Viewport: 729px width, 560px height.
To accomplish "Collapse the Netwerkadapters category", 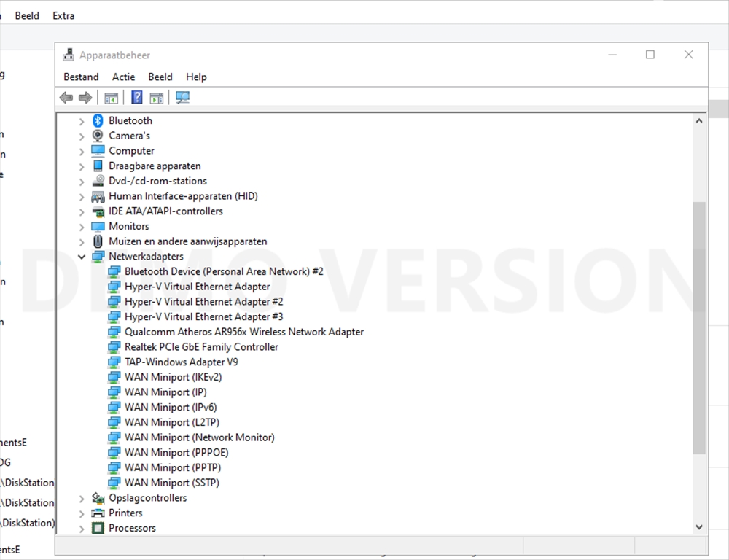I will (82, 257).
